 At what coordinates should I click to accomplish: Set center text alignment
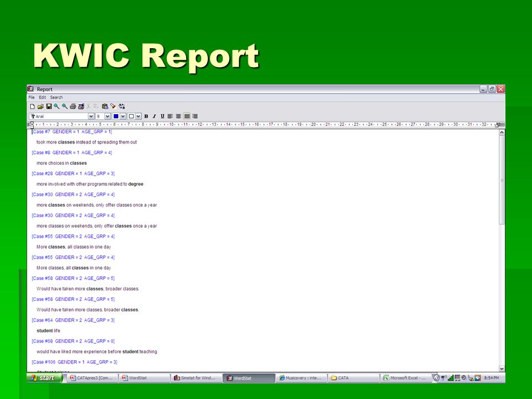coord(178,116)
